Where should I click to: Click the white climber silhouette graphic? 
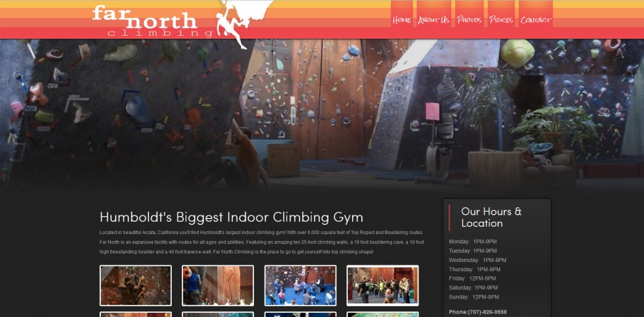tap(243, 23)
